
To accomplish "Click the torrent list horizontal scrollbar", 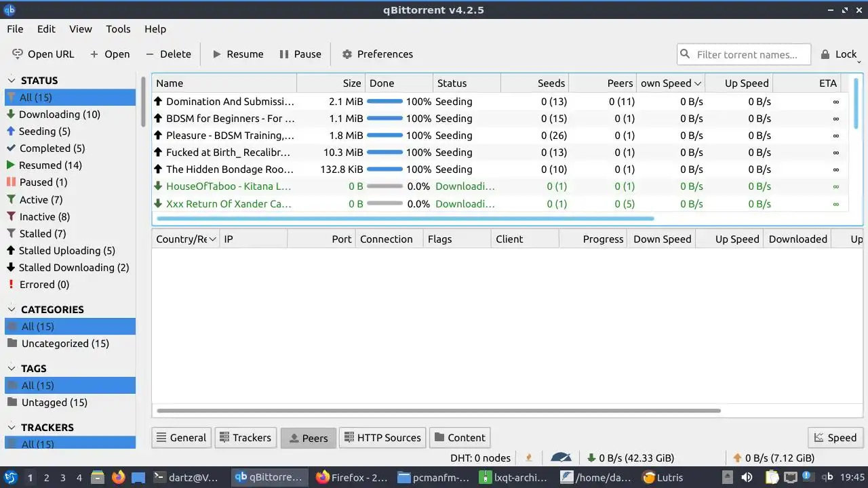I will (406, 218).
